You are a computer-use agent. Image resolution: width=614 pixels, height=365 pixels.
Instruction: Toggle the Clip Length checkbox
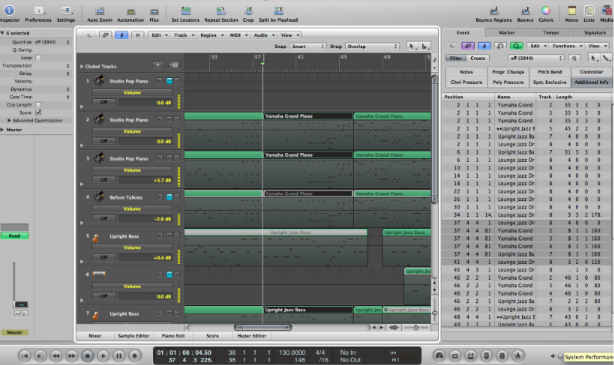click(38, 105)
